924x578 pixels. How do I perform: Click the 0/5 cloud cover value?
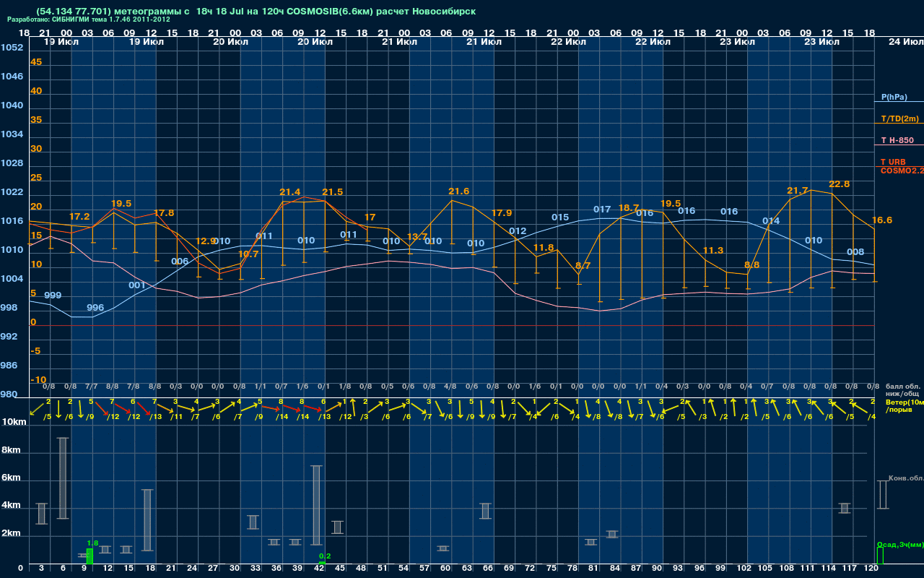click(388, 387)
